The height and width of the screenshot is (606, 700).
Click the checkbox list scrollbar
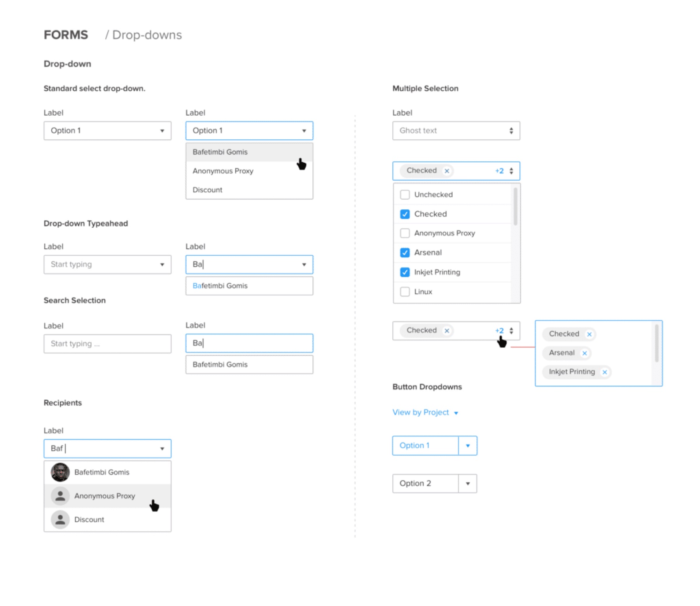[516, 207]
